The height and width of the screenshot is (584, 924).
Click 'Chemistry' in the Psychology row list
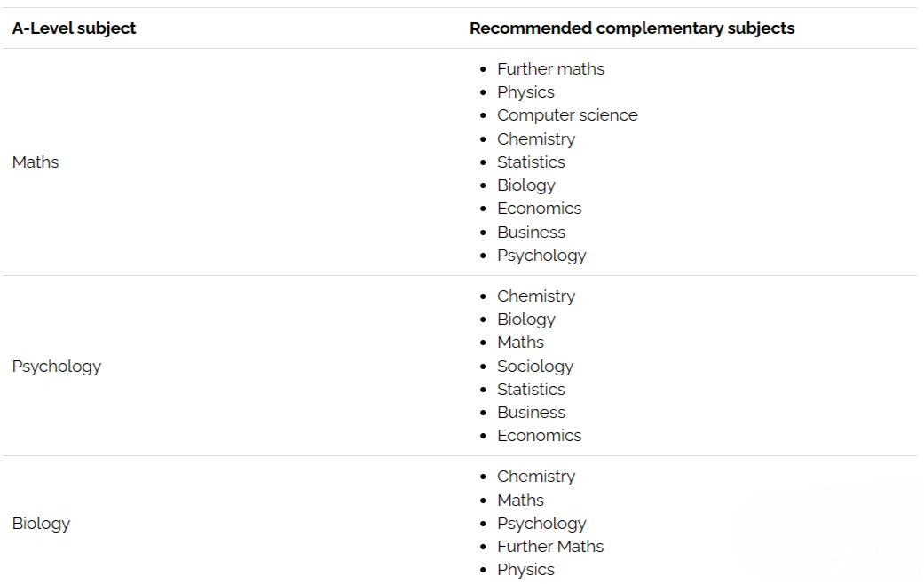click(535, 296)
